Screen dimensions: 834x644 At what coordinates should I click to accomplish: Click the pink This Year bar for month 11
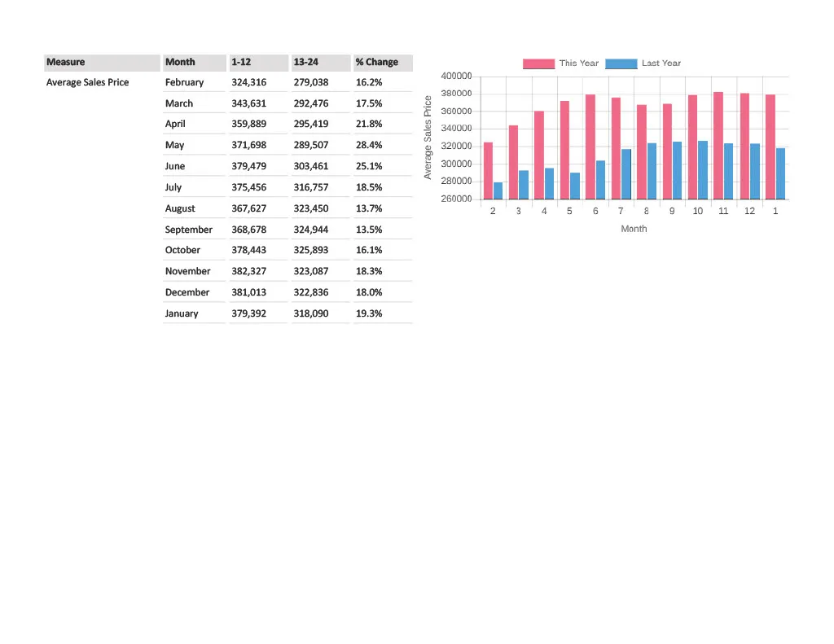pos(718,146)
